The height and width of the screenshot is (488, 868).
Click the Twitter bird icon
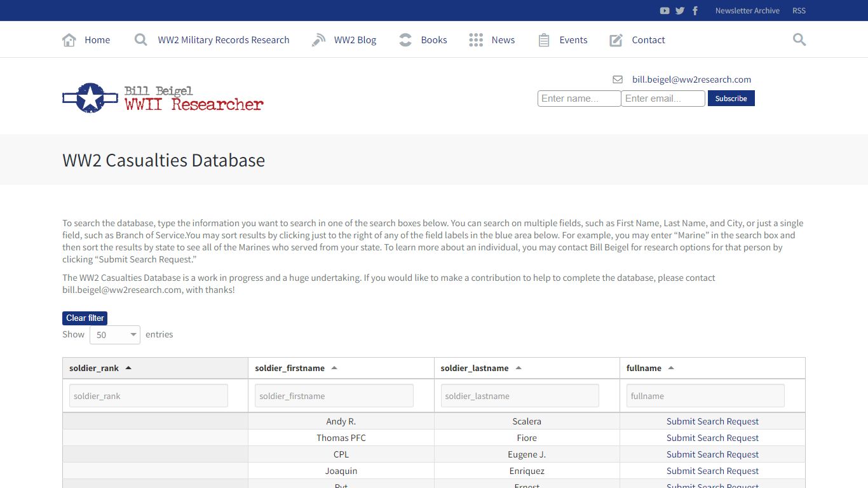(680, 11)
